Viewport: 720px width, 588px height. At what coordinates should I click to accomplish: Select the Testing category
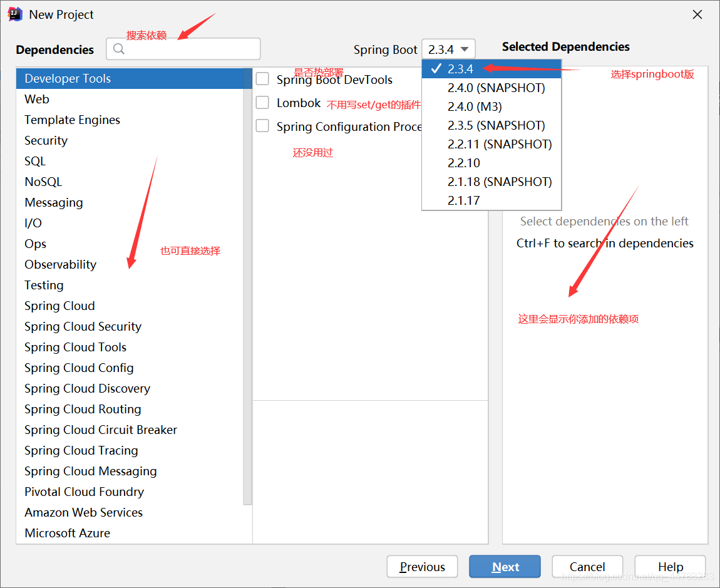point(130,286)
